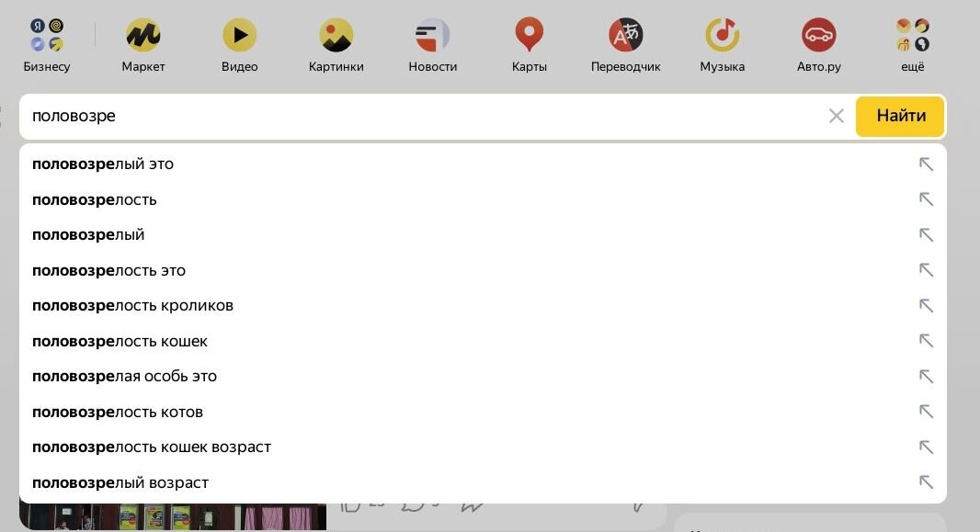Open the Карты map pin icon

(530, 34)
